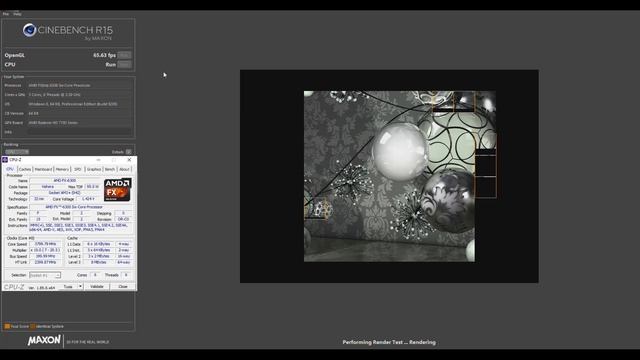This screenshot has height=360, width=640.
Task: Click the L1 Data cache value in CPU-Z
Action: click(99, 244)
